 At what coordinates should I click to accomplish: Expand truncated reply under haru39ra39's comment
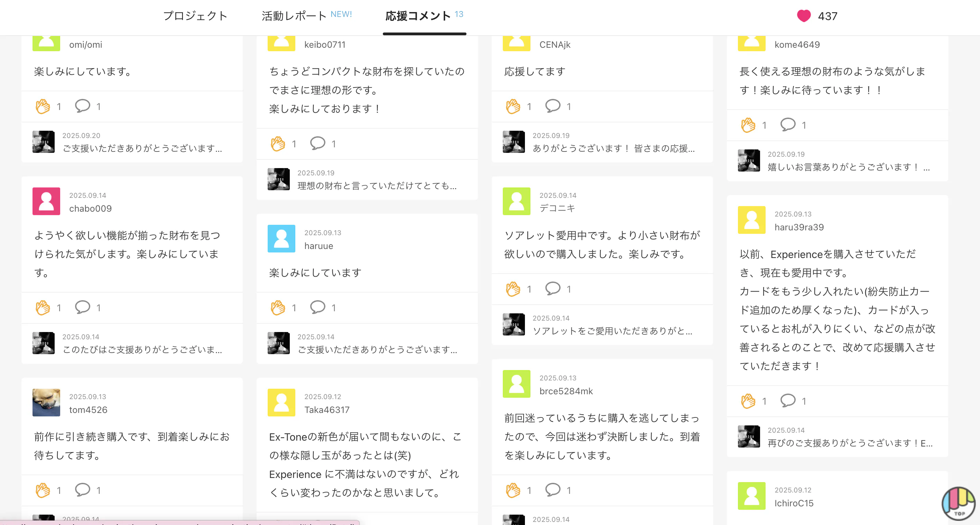coord(850,443)
